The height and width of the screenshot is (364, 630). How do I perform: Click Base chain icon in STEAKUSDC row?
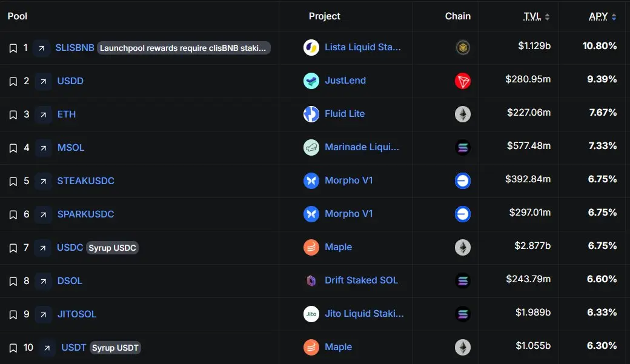(463, 181)
